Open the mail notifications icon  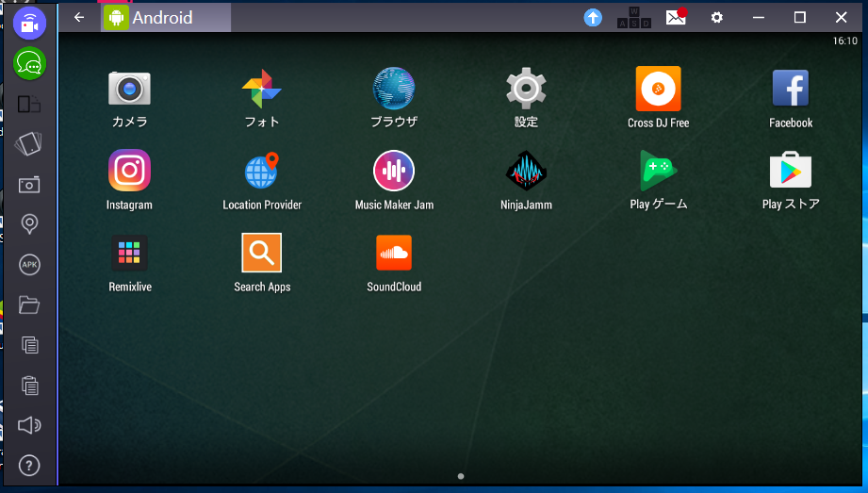676,17
